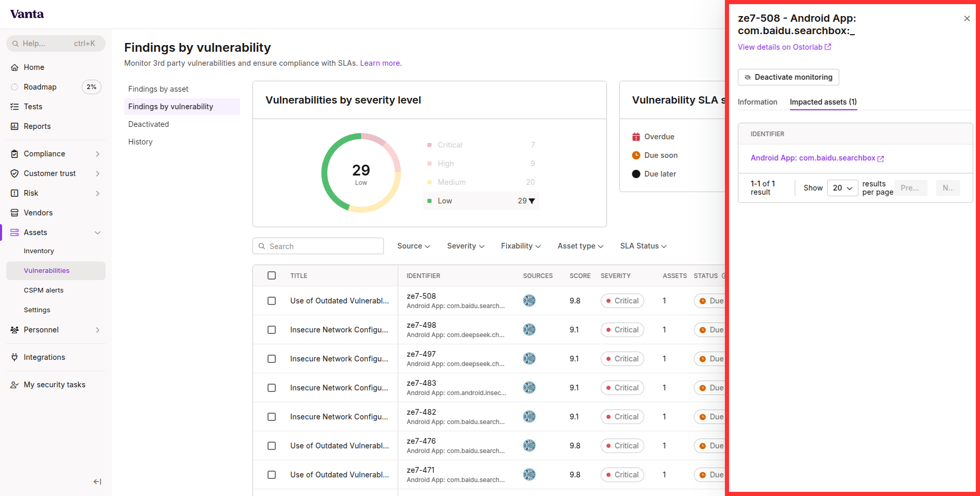Click Deactivate monitoring button
The image size is (980, 496).
(788, 77)
